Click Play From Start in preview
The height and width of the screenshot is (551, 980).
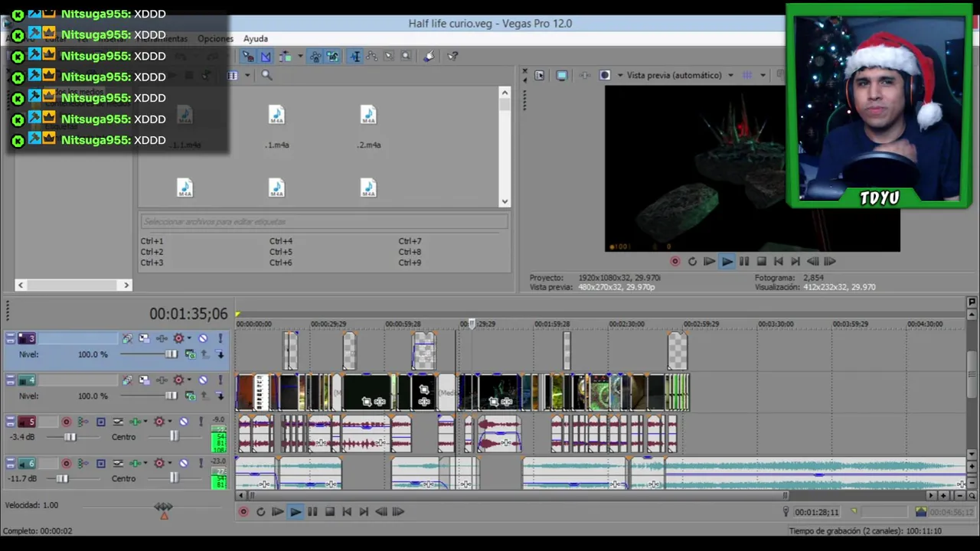709,261
